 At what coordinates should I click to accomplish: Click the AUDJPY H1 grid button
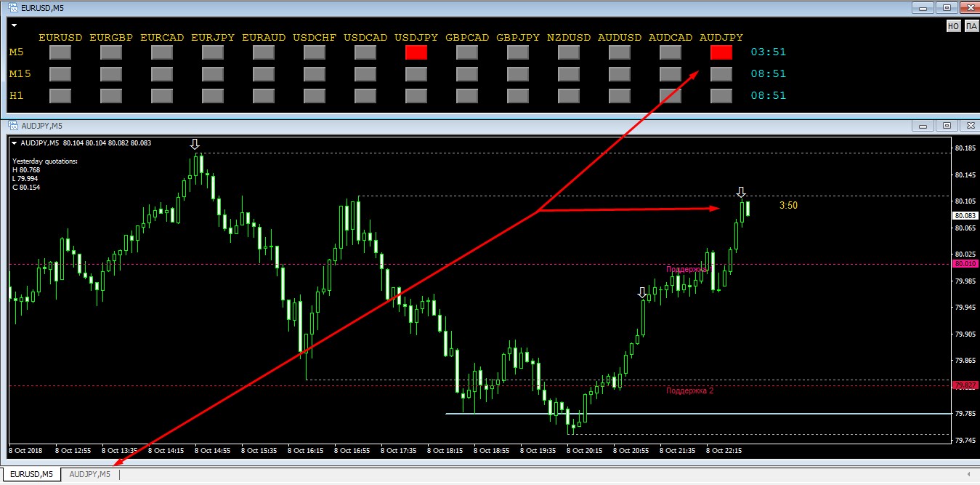click(x=721, y=96)
